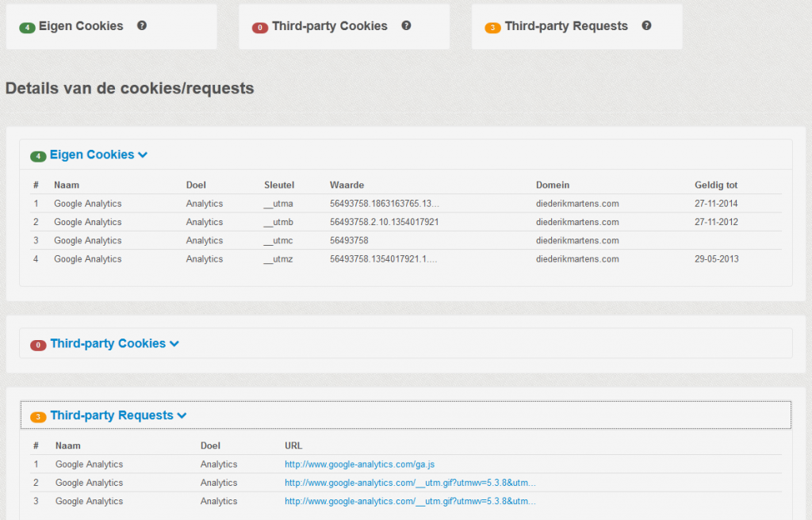Open the google-analytics.com/ga.js link

359,465
